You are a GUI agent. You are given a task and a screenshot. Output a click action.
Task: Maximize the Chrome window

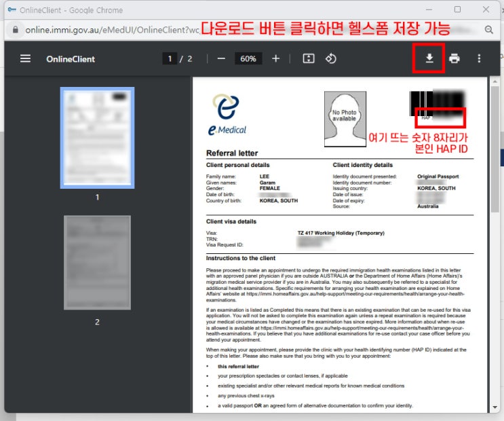tap(457, 10)
